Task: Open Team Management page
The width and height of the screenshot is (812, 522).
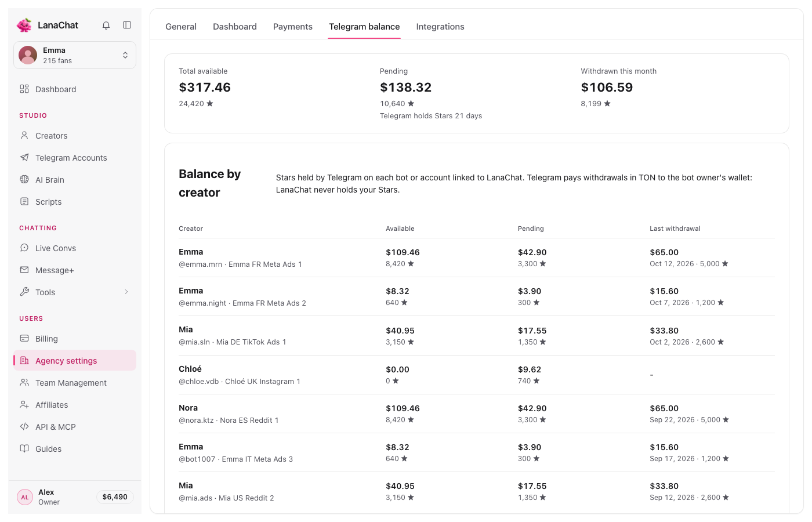Action: click(75, 383)
